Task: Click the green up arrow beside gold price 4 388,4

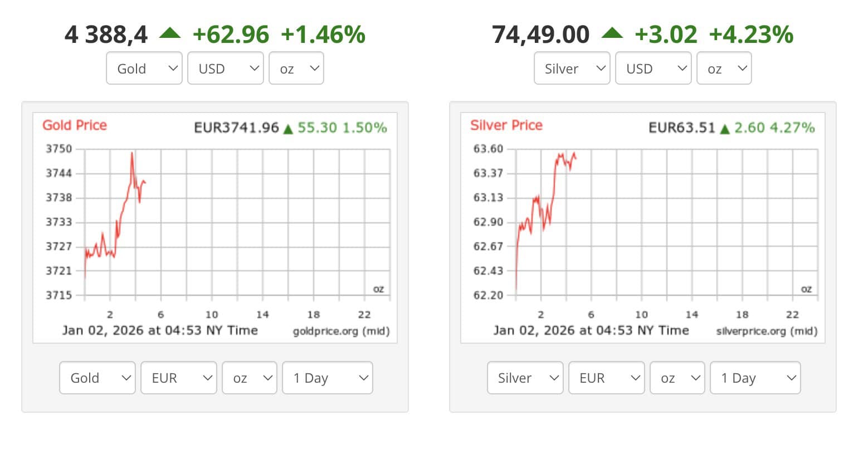Action: pos(170,33)
